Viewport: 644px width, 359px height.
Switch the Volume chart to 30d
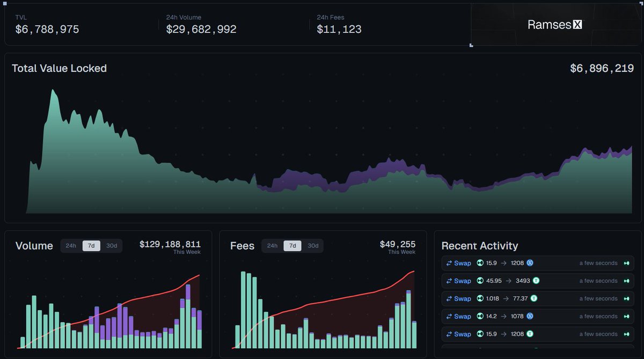click(x=112, y=246)
